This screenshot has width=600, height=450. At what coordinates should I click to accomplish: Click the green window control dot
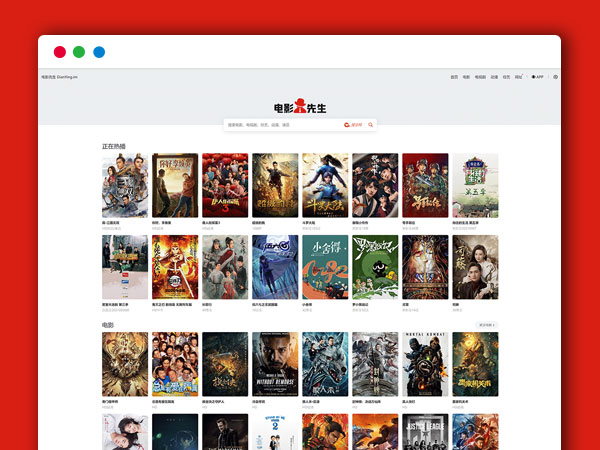(x=79, y=52)
